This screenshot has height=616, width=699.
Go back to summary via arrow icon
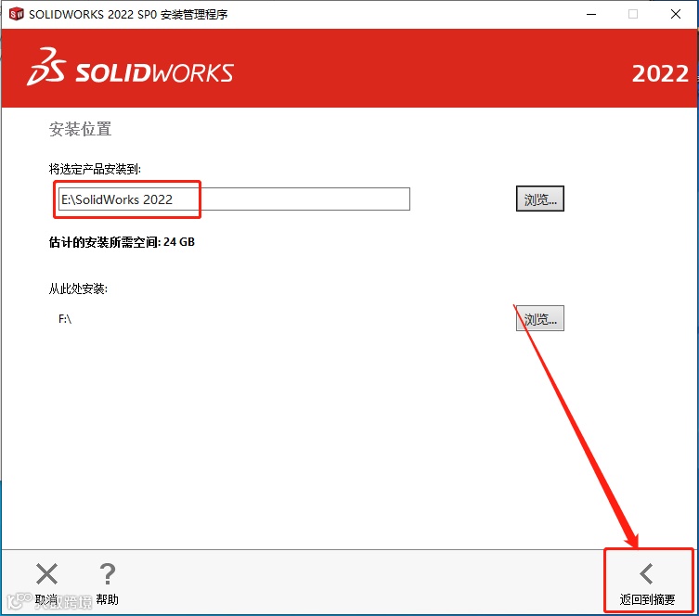tap(646, 573)
